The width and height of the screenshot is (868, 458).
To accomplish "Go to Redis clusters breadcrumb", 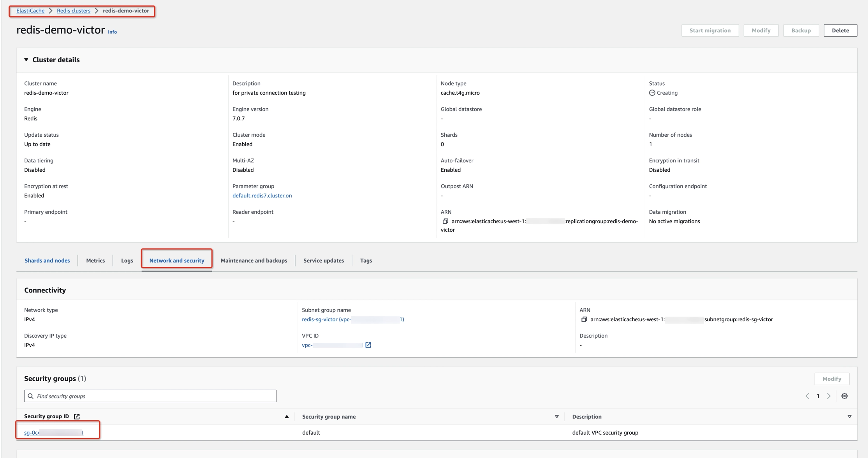I will click(x=74, y=11).
